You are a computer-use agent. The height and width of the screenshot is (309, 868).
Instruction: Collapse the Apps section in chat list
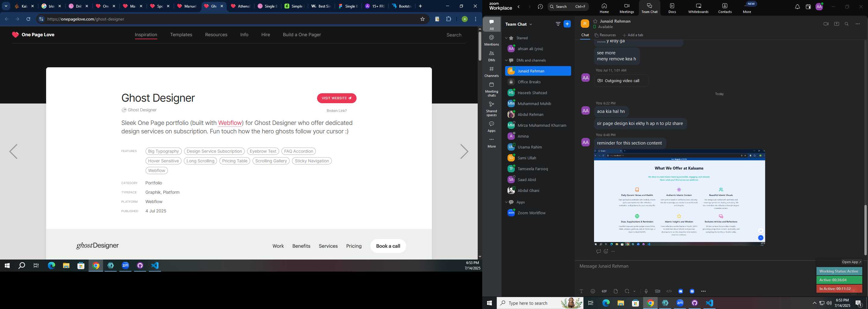click(506, 202)
